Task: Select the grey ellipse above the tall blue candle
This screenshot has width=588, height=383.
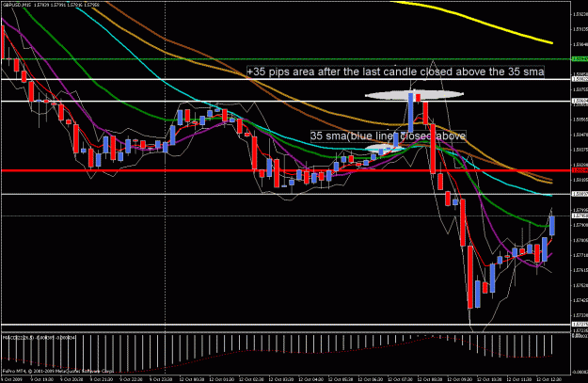Action: click(x=414, y=95)
